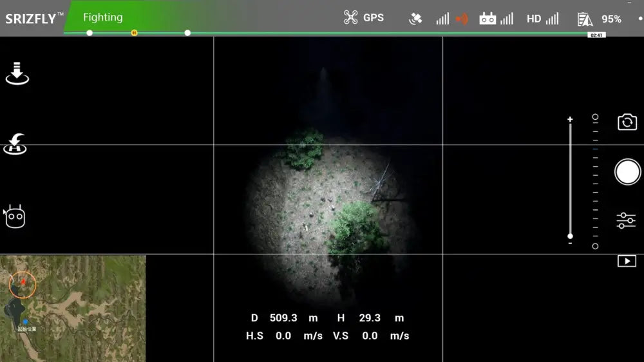Click the flight battery 95% indicator
This screenshot has height=362, width=644.
(x=600, y=19)
